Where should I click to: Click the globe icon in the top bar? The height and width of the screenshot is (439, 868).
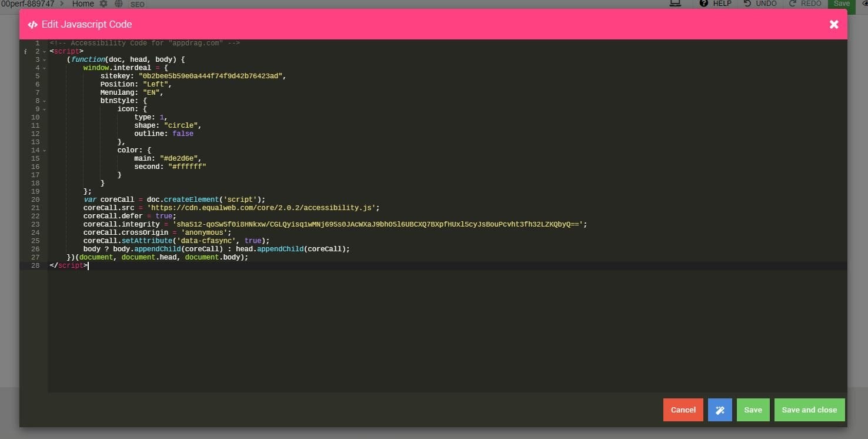[119, 4]
